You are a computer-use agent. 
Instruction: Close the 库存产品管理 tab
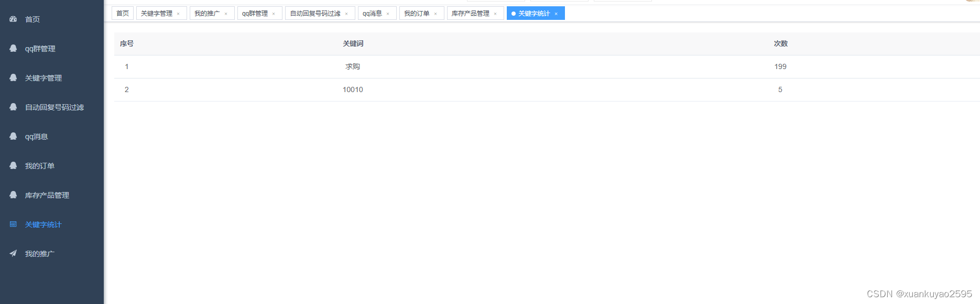pyautogui.click(x=495, y=14)
